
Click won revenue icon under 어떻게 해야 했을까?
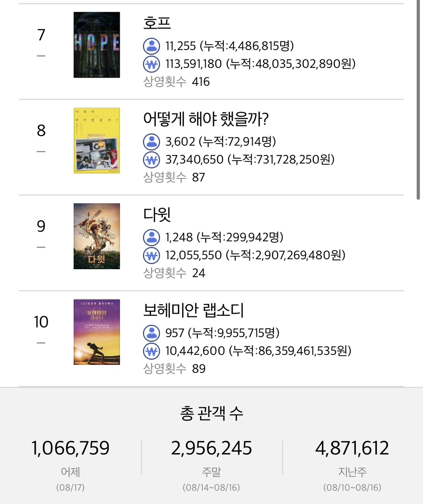pos(152,160)
